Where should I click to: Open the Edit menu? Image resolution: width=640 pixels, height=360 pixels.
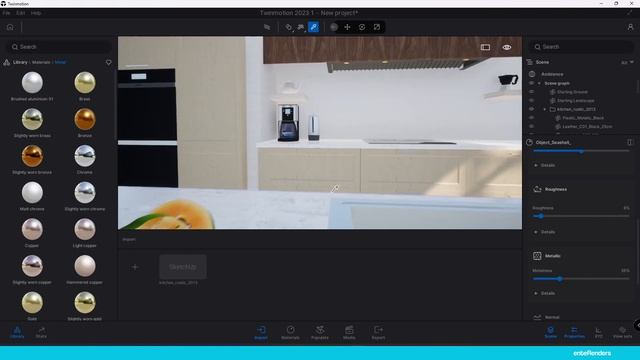pos(20,13)
